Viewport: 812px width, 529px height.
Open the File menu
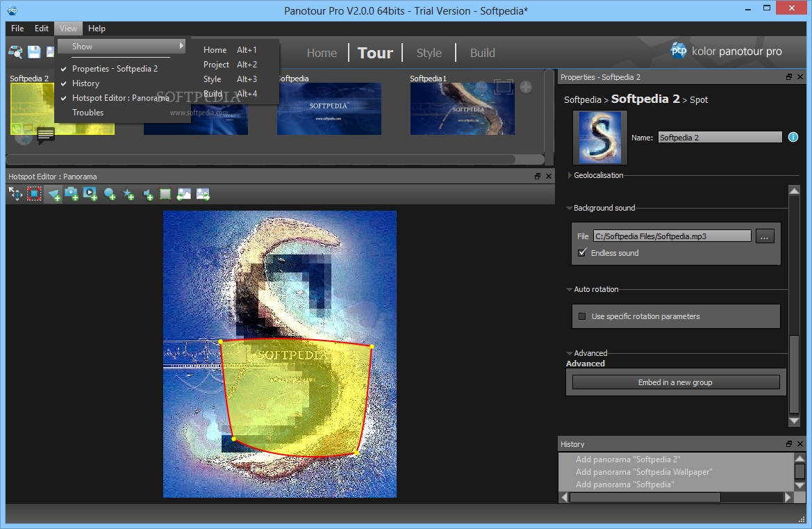[17, 28]
